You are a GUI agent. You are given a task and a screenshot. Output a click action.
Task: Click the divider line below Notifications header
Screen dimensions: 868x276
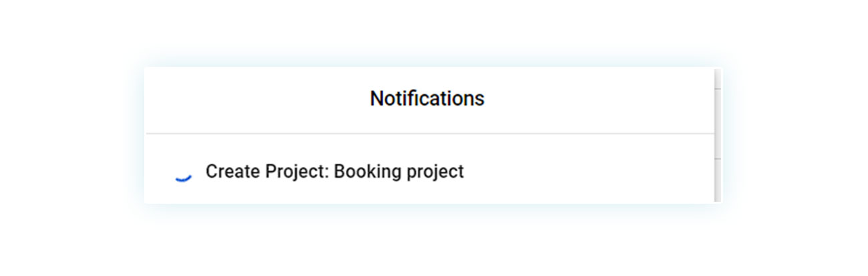pos(430,134)
